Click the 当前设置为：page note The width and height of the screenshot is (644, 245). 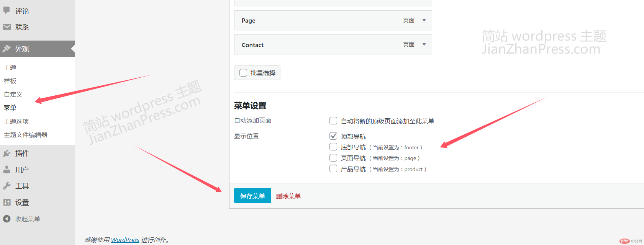click(x=395, y=158)
